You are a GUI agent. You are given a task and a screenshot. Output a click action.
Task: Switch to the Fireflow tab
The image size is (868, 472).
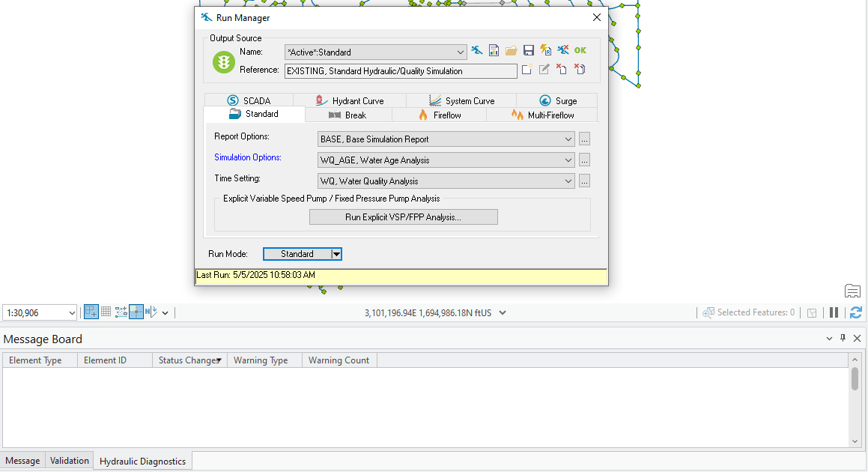click(440, 115)
